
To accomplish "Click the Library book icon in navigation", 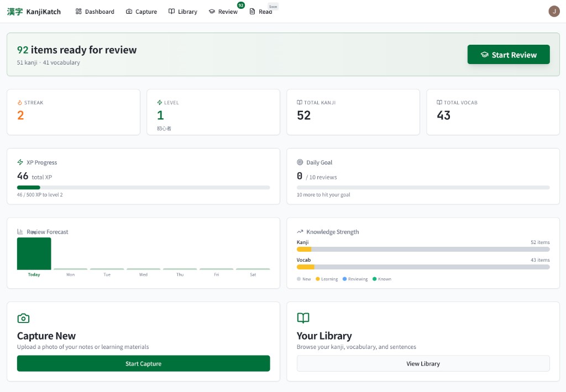I will coord(171,11).
